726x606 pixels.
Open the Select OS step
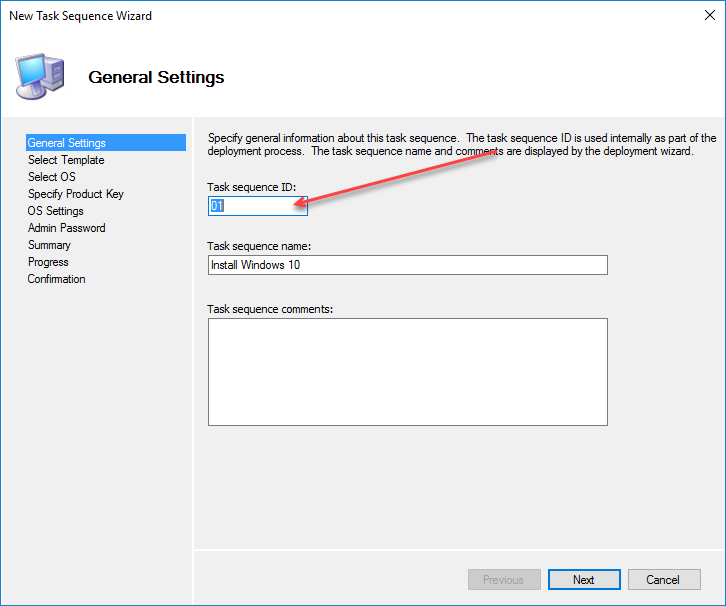point(51,177)
